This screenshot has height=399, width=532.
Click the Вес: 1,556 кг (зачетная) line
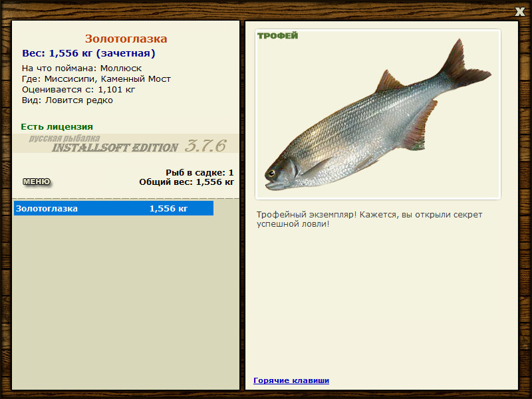coord(88,53)
